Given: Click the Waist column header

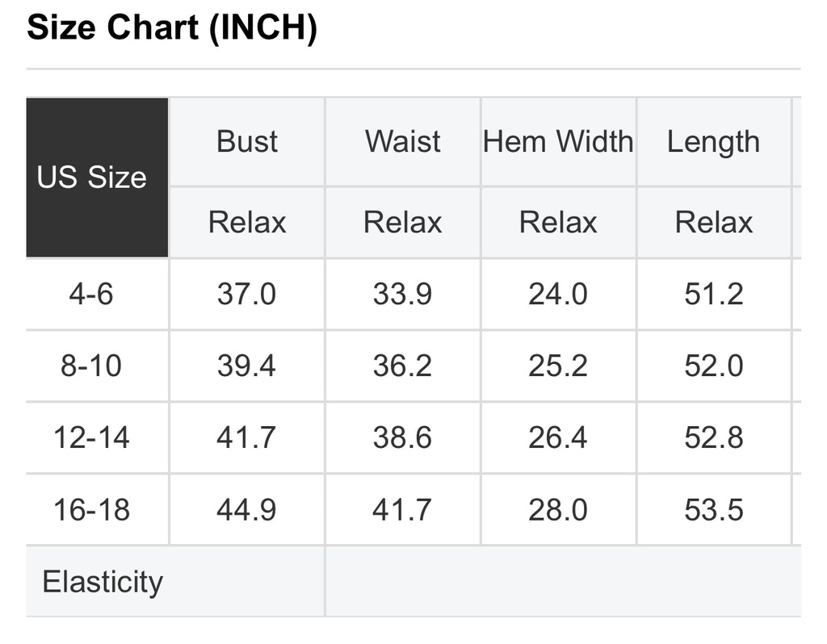Looking at the screenshot, I should coord(403,142).
